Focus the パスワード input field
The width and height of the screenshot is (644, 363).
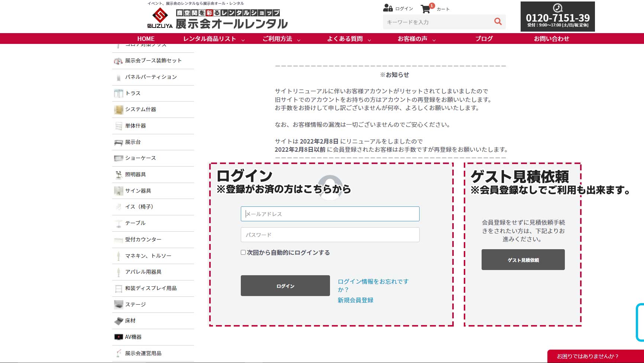(330, 235)
